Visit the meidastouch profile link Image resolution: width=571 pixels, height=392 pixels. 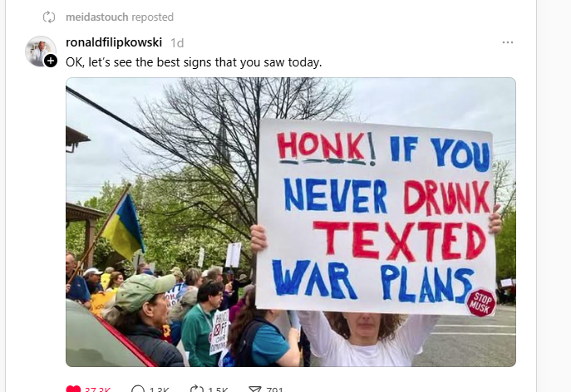97,17
